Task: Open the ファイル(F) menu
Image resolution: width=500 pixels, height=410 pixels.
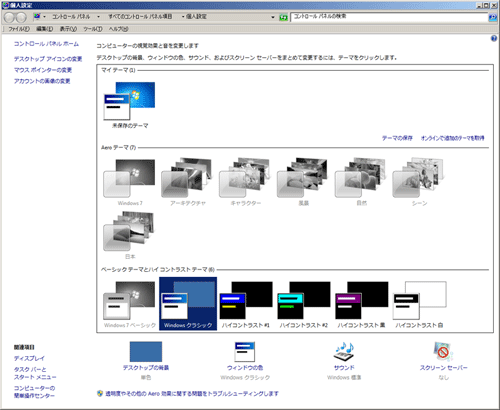Action: (19, 29)
